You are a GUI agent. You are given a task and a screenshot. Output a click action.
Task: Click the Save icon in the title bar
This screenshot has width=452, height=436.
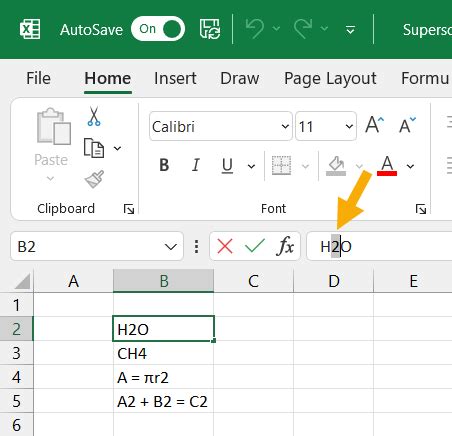tap(210, 29)
